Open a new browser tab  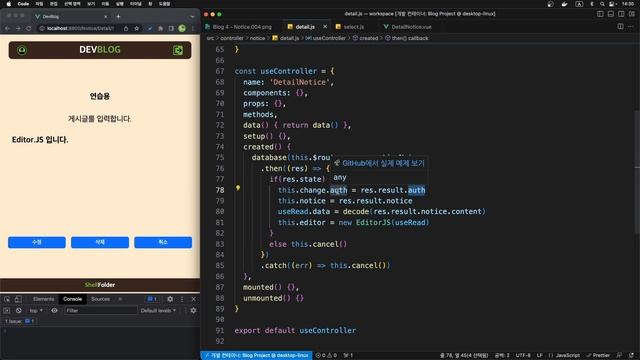pos(118,16)
